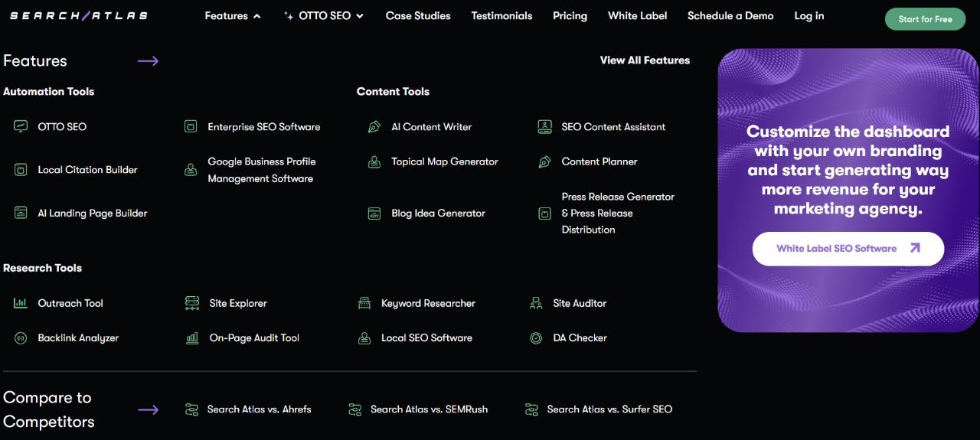Open the Backlink Analyzer link
The image size is (980, 440).
[x=78, y=337]
